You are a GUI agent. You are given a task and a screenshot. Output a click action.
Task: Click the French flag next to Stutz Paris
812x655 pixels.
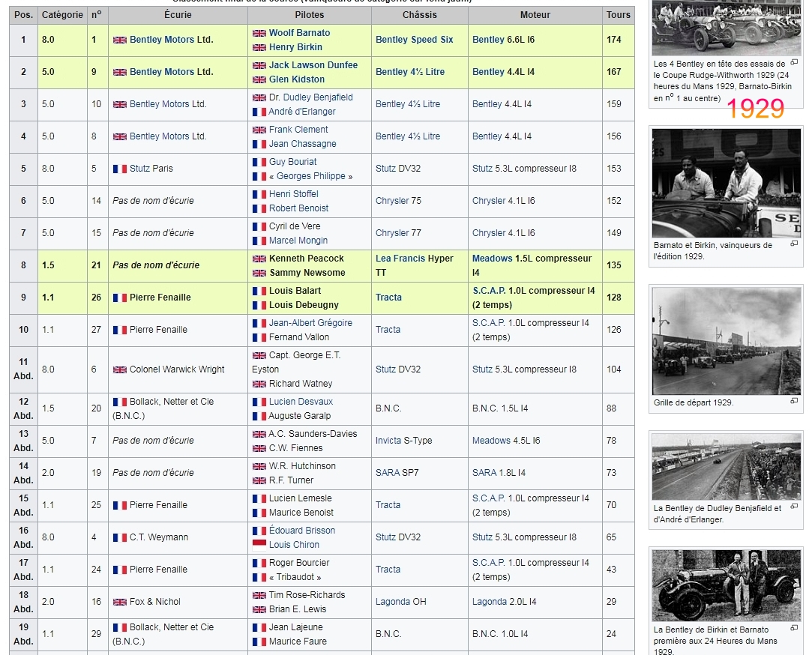click(x=120, y=169)
